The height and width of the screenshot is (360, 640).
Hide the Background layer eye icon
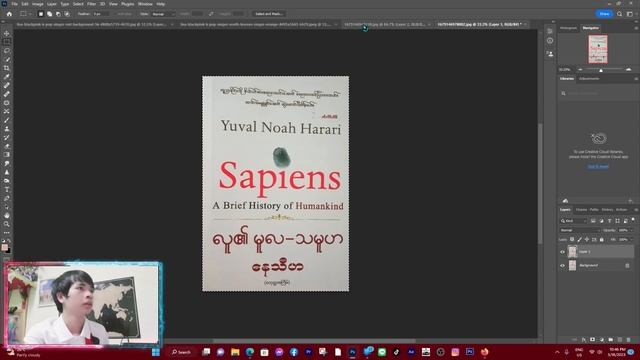[x=562, y=265]
